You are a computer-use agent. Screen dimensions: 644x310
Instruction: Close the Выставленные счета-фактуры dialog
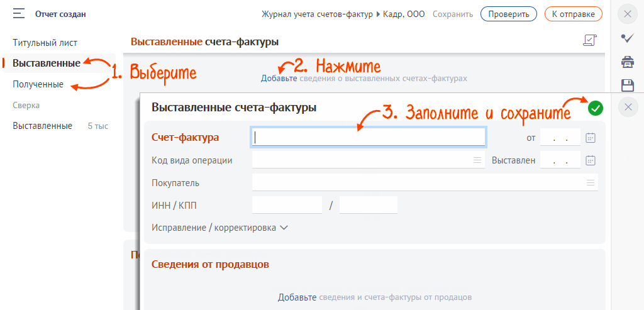click(628, 108)
